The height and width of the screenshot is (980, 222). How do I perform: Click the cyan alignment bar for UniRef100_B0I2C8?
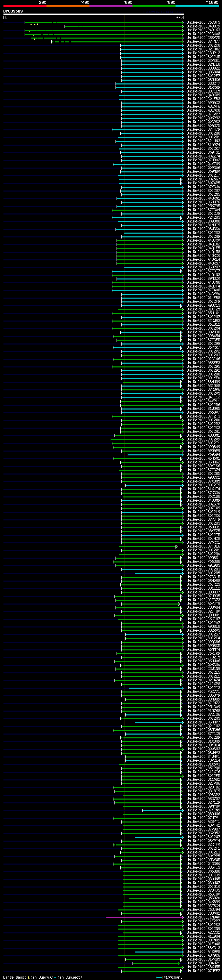(152, 45)
